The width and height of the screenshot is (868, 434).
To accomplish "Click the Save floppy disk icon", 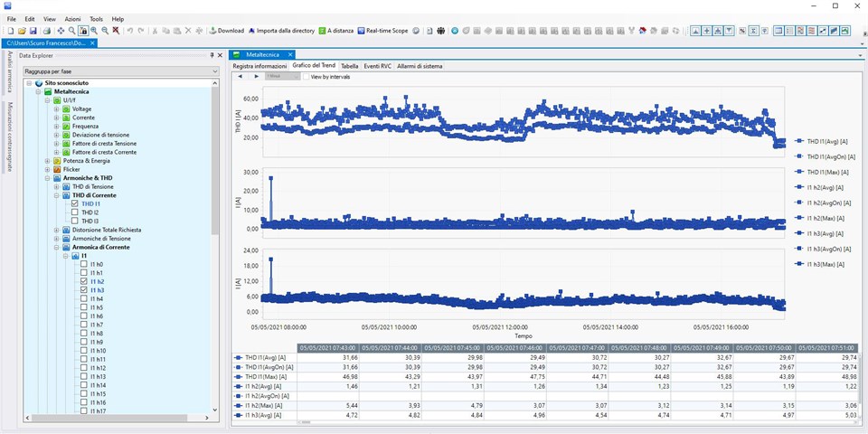I will (33, 31).
